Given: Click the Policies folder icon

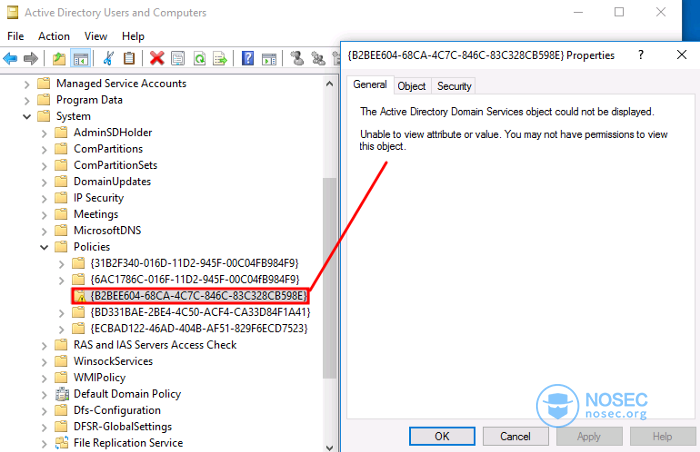Looking at the screenshot, I should [61, 247].
